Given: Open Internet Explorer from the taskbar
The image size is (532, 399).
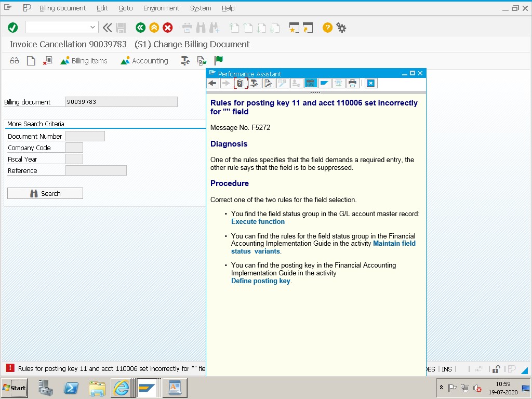Looking at the screenshot, I should pyautogui.click(x=122, y=388).
